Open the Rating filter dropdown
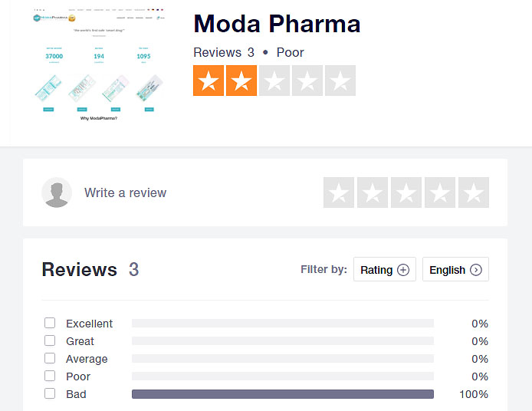This screenshot has width=532, height=411. (x=384, y=270)
